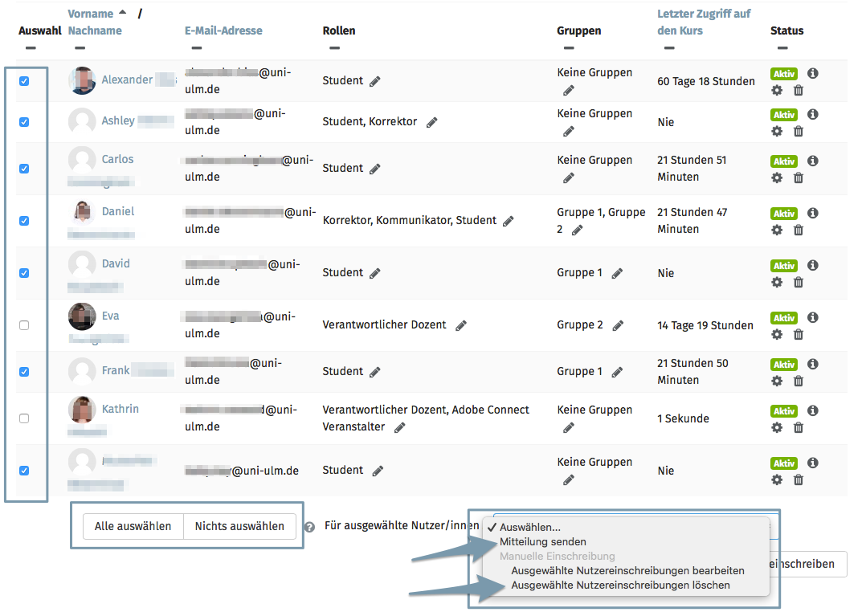Sort by E-Mail-Adresse column header
Image resolution: width=866 pixels, height=616 pixels.
tap(223, 31)
